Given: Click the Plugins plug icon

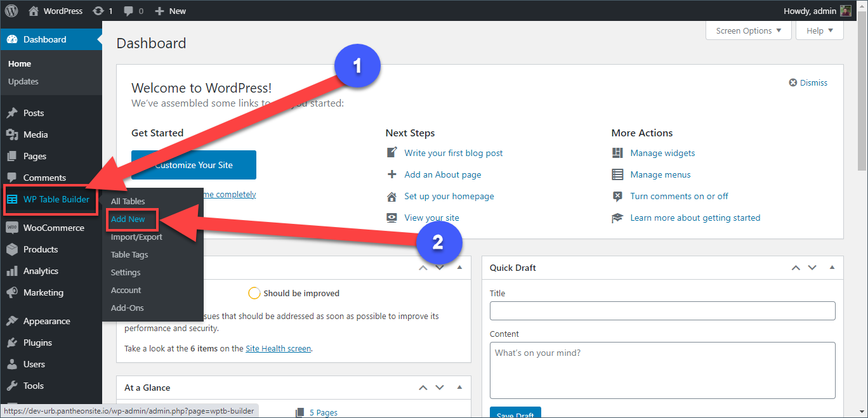Looking at the screenshot, I should coord(12,343).
